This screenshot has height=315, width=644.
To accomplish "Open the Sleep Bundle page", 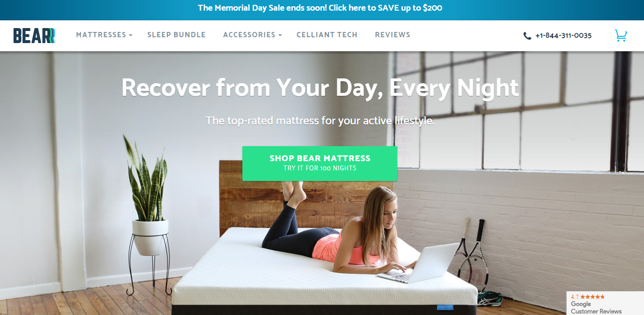I will coord(177,35).
